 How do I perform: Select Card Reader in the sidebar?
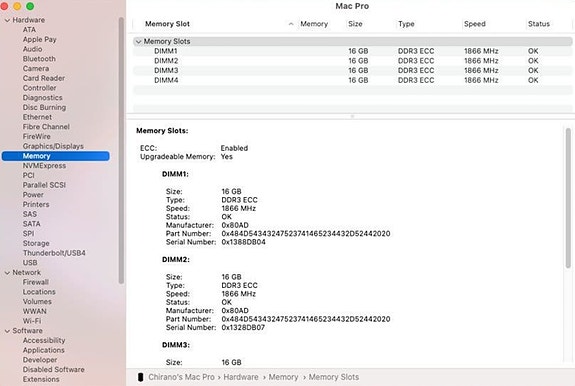pyautogui.click(x=44, y=78)
